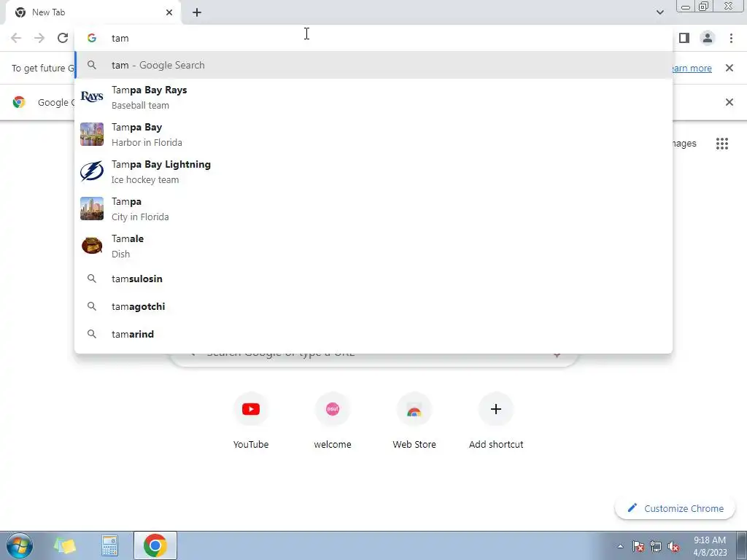This screenshot has width=747, height=560.
Task: Click magnifier icon beside tamsulosin
Action: point(92,279)
